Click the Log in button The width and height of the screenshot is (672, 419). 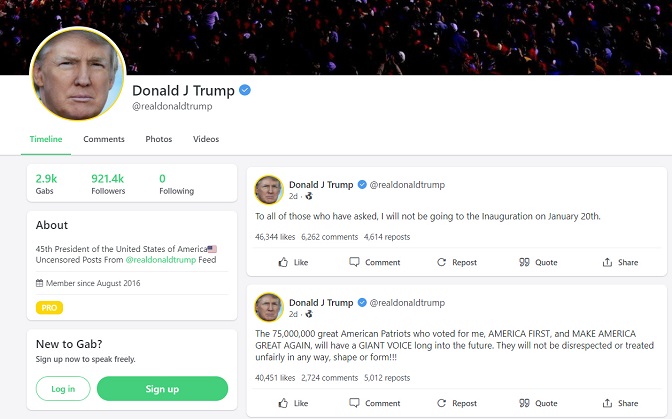point(63,389)
